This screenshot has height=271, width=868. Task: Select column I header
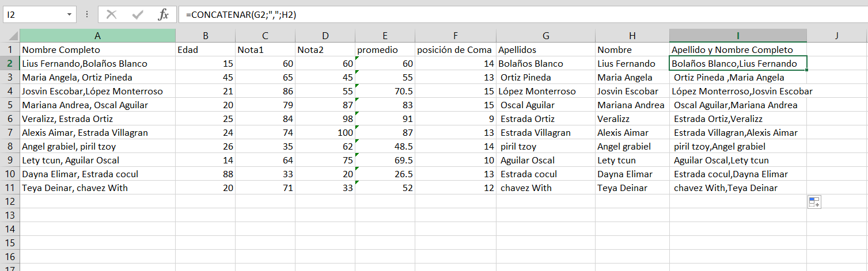pos(738,36)
